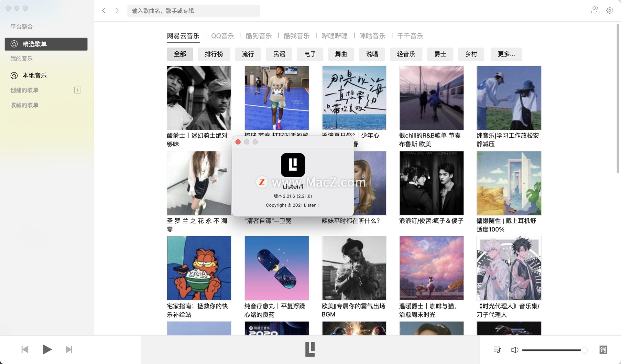This screenshot has height=364, width=621.
Task: Expand the 更多... genre filter
Action: (x=506, y=54)
